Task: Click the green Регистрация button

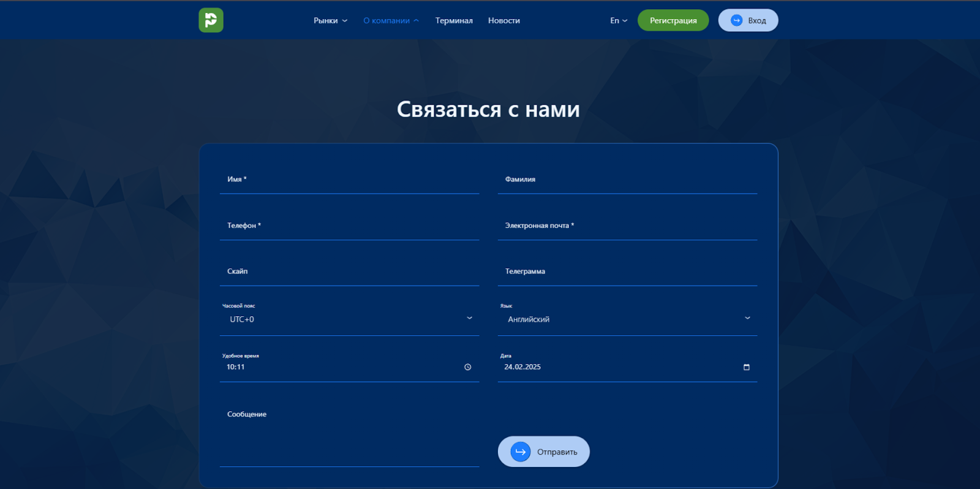Action: [x=673, y=20]
